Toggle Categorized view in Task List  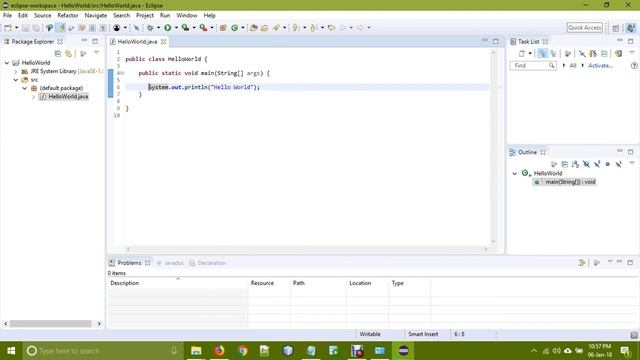tap(542, 53)
